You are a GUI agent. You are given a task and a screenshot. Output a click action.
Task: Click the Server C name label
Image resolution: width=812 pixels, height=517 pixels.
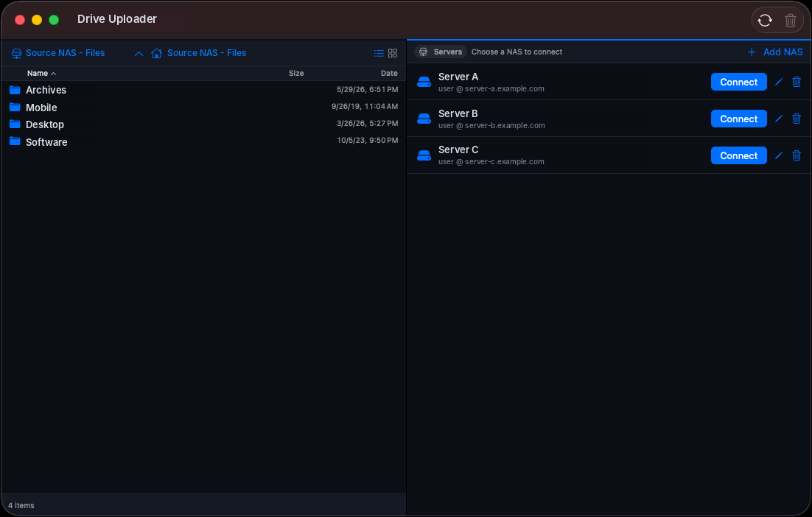click(458, 150)
